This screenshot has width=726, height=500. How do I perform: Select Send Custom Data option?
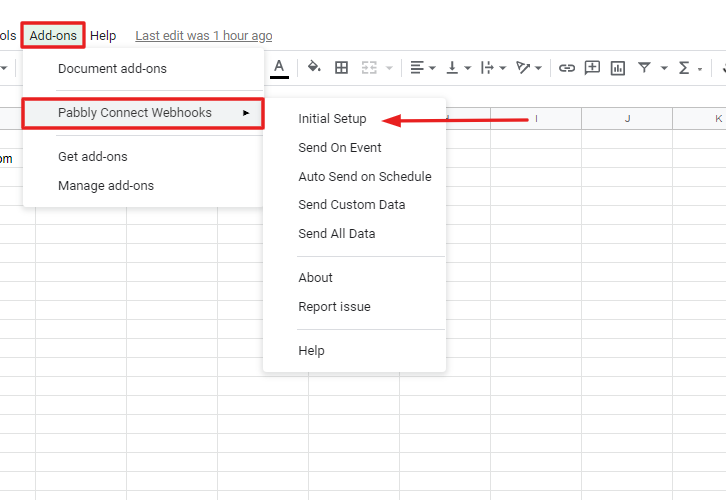click(352, 205)
